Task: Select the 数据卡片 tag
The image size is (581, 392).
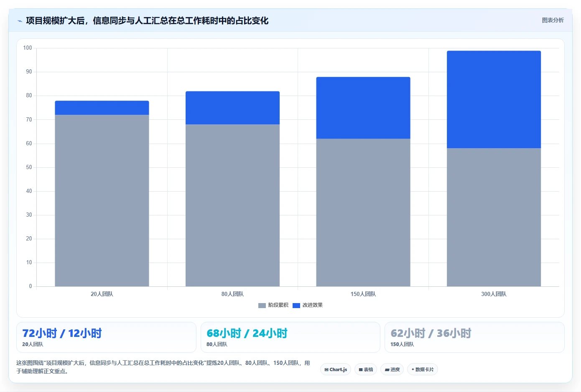Action: (x=423, y=369)
